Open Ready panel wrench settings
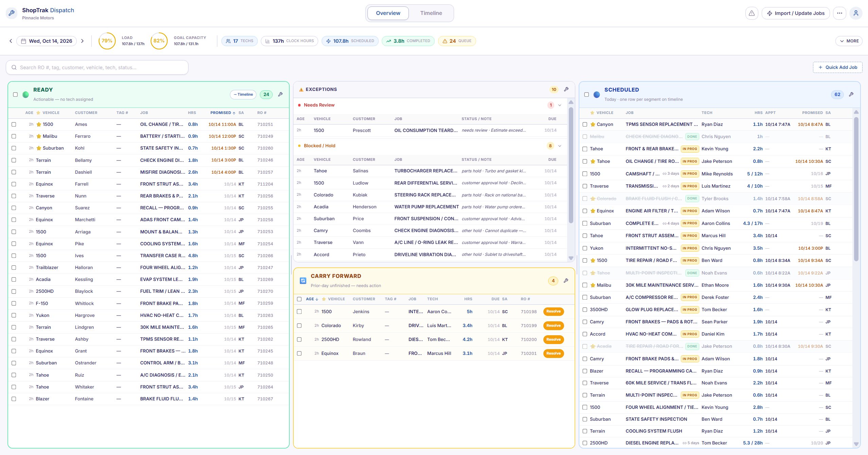Viewport: 868px width, 455px height. tap(280, 94)
